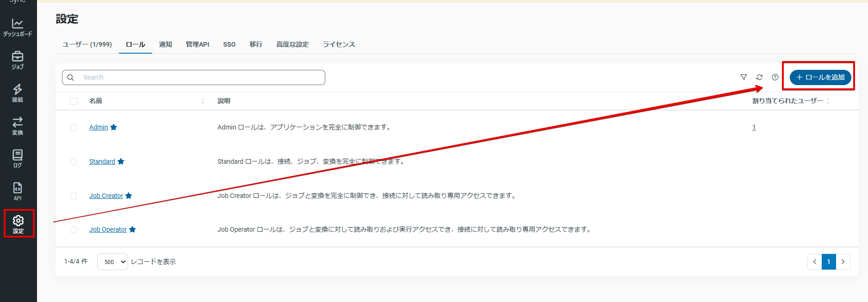Click the search magnifier icon
Screen dimensions: 868x302
pyautogui.click(x=71, y=78)
